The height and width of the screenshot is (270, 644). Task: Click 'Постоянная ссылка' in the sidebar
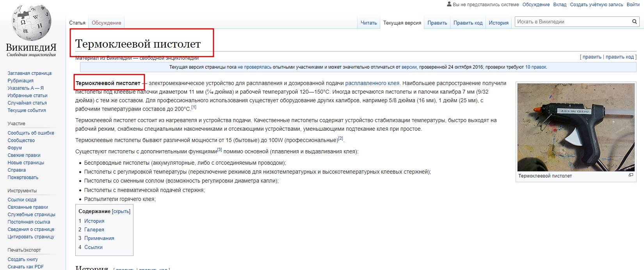click(x=29, y=222)
